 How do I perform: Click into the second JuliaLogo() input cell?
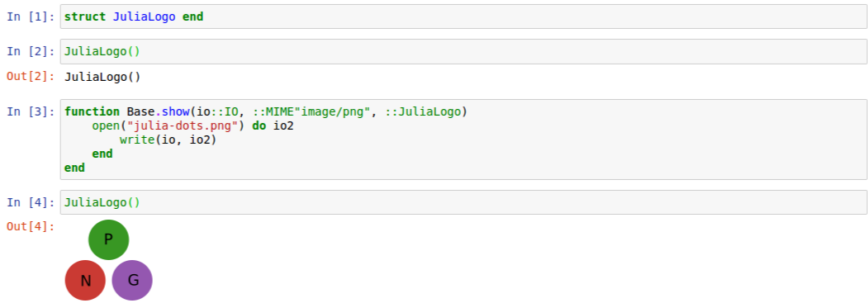pyautogui.click(x=463, y=51)
